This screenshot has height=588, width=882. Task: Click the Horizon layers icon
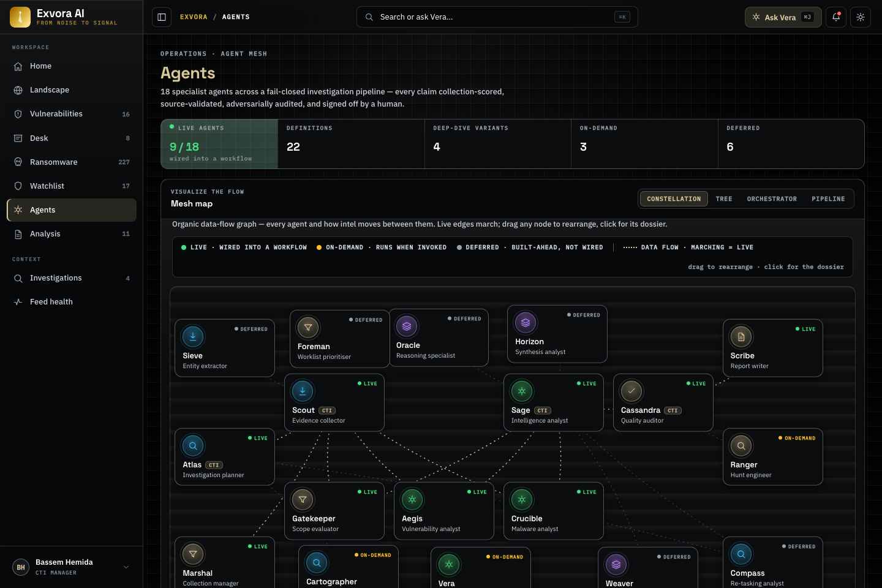(526, 322)
